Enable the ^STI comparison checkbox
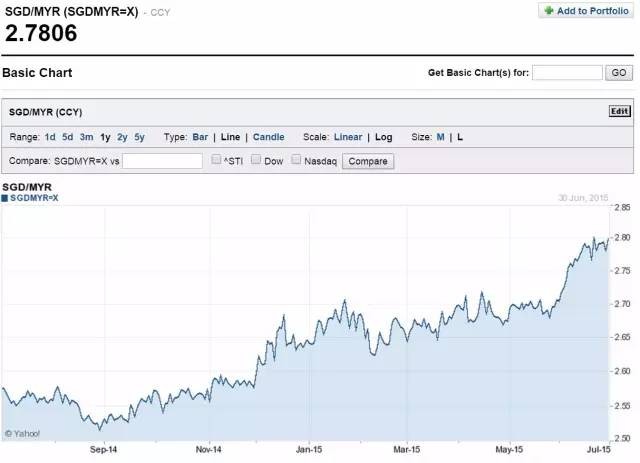This screenshot has width=640, height=463. coord(217,160)
